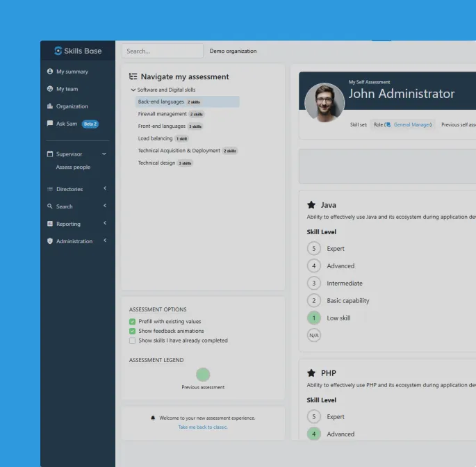This screenshot has width=476, height=467.
Task: Open the General Manager role link
Action: click(x=412, y=125)
